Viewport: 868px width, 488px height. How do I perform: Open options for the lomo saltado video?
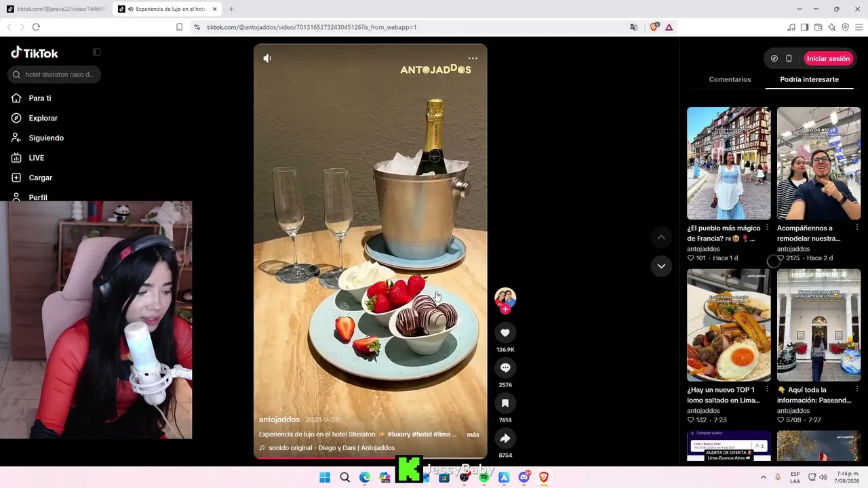click(x=767, y=390)
